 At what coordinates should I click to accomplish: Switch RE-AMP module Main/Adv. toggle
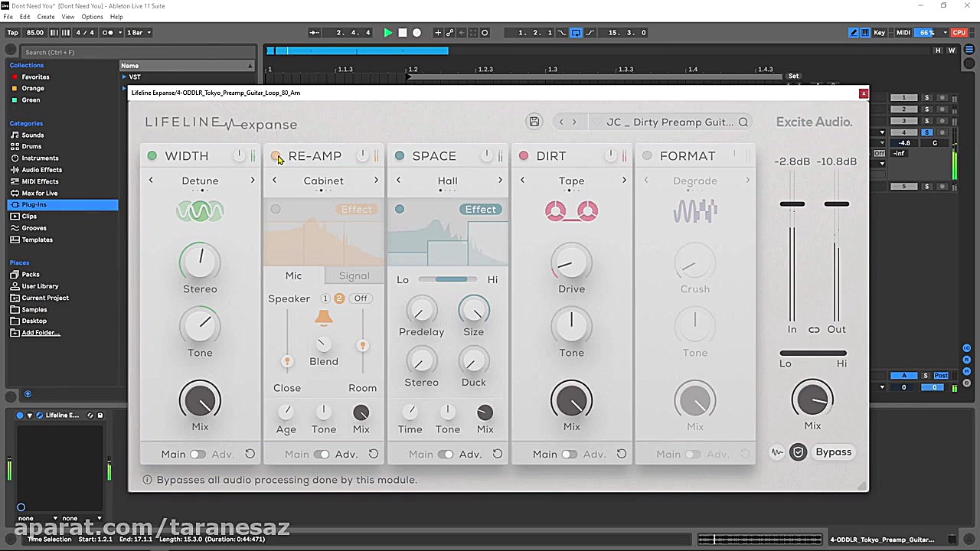322,455
